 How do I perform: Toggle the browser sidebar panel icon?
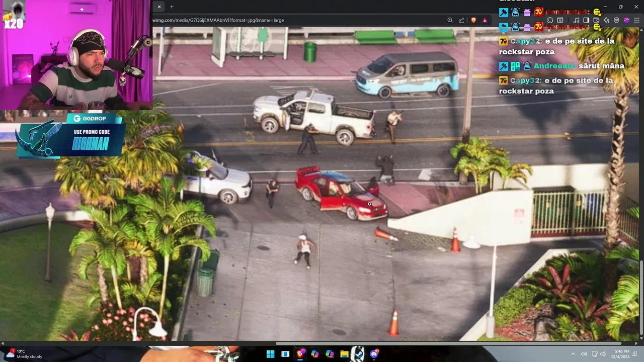586,20
